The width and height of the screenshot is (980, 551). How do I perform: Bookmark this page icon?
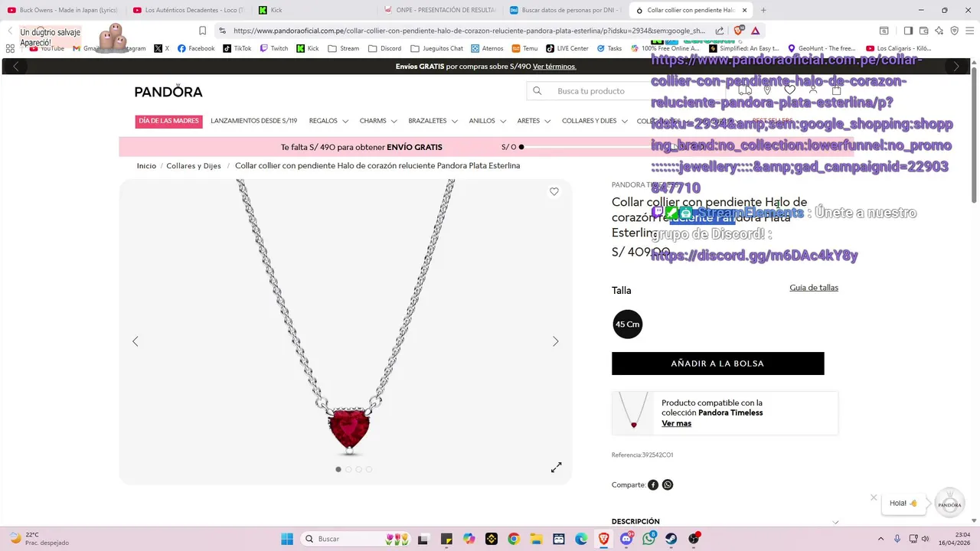(x=202, y=31)
